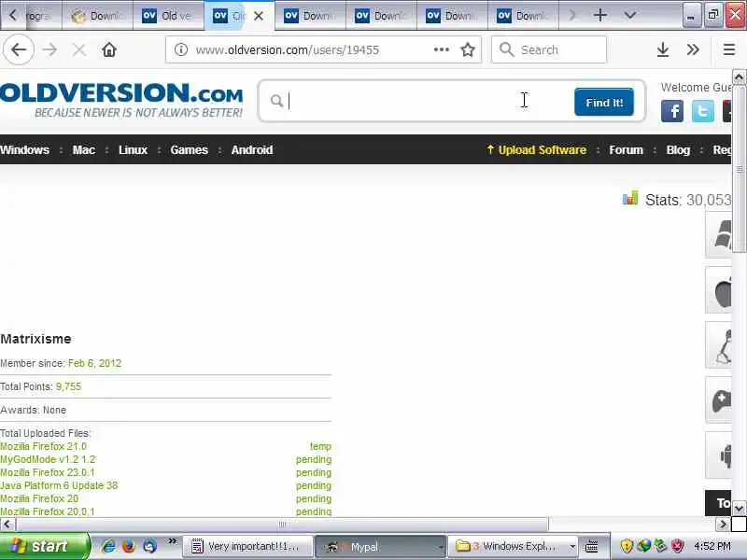Go back with the browser Back arrow

point(19,49)
